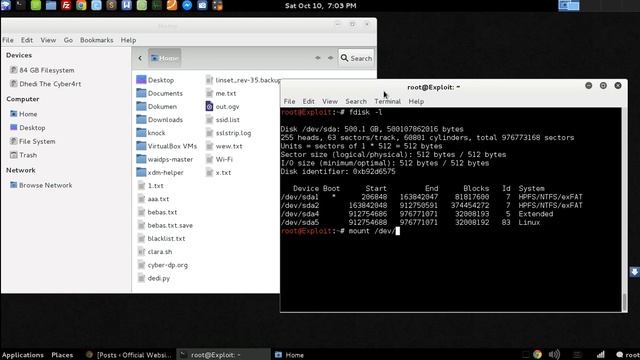Open network signal indicator in bottom panel
Viewport: 640px width, 360px height.
pos(601,355)
